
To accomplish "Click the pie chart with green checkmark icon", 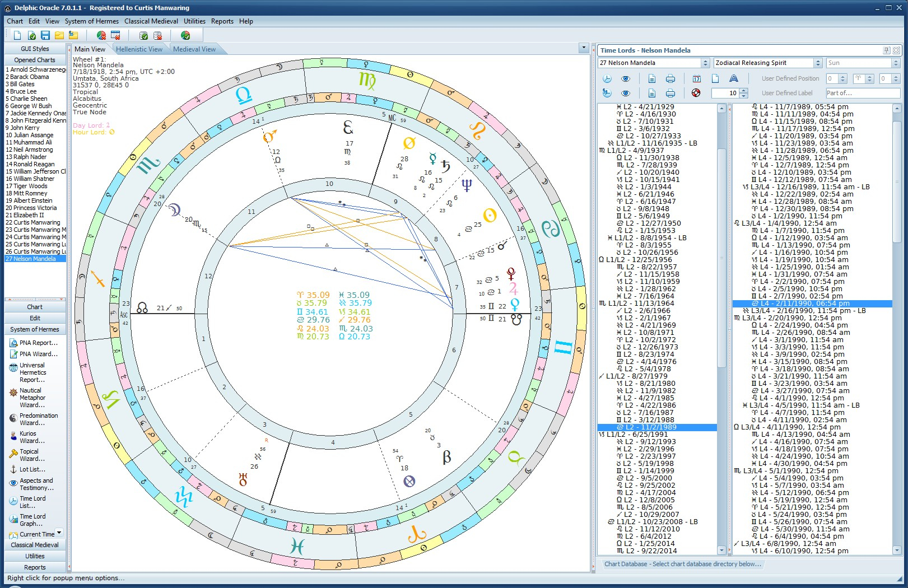I will (x=185, y=35).
